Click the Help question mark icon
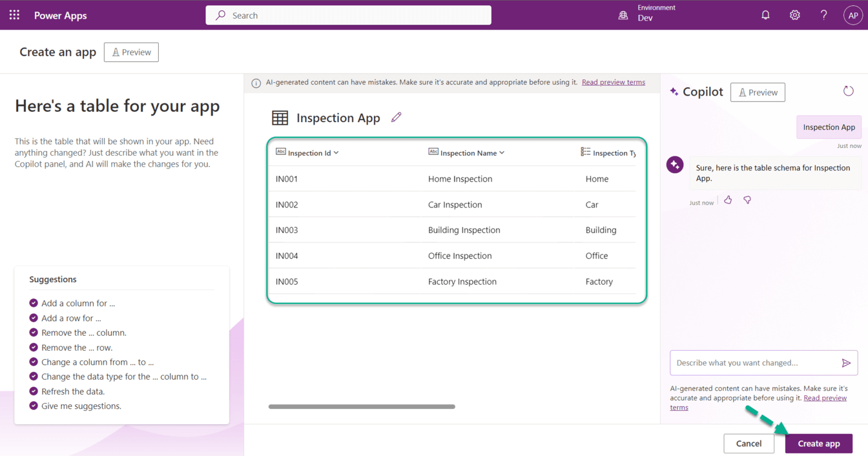The image size is (868, 456). click(x=823, y=15)
